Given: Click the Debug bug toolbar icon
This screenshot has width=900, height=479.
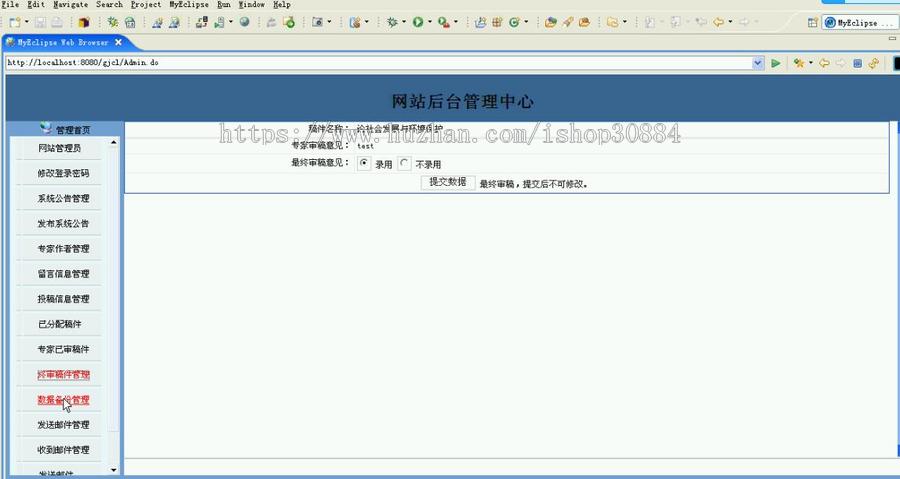Looking at the screenshot, I should [x=392, y=22].
